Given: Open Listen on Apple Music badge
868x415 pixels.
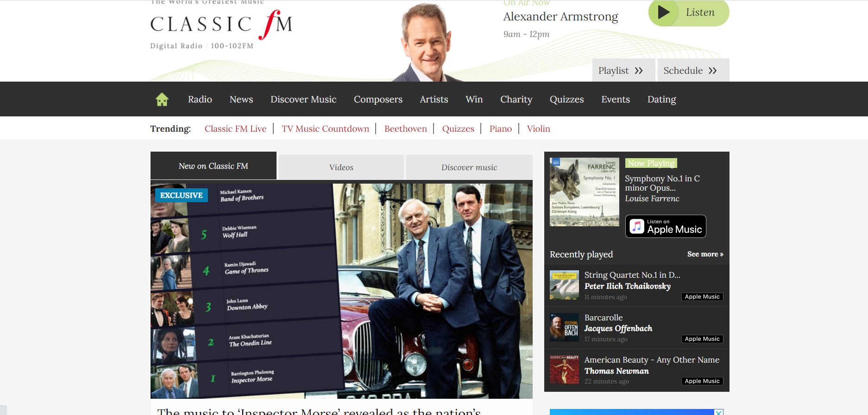Looking at the screenshot, I should coord(665,226).
